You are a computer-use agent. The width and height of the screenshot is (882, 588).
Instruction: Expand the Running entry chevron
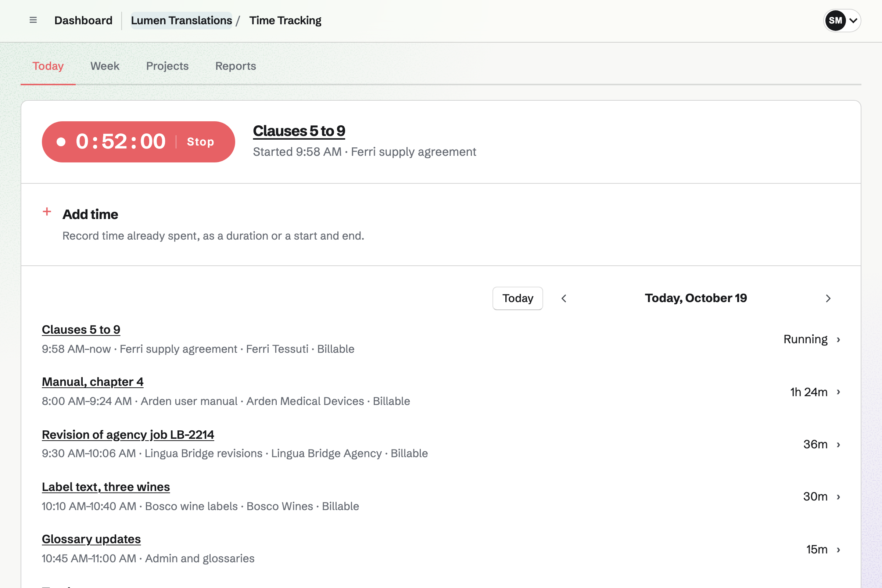tap(839, 339)
